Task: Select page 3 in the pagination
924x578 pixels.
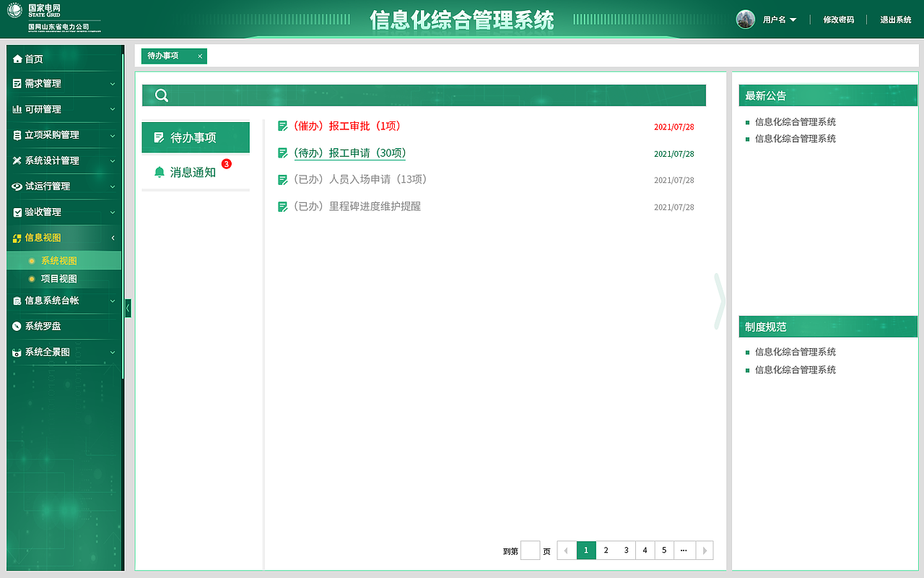Action: tap(625, 550)
